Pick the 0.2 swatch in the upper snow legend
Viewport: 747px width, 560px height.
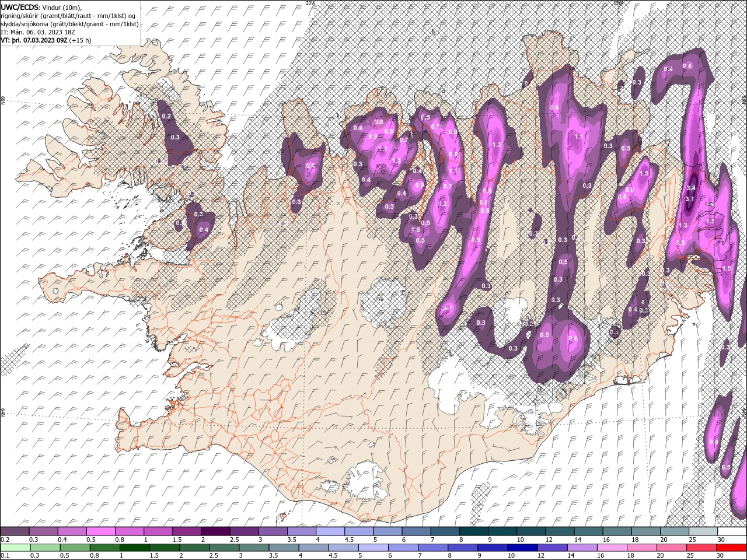coord(15,531)
